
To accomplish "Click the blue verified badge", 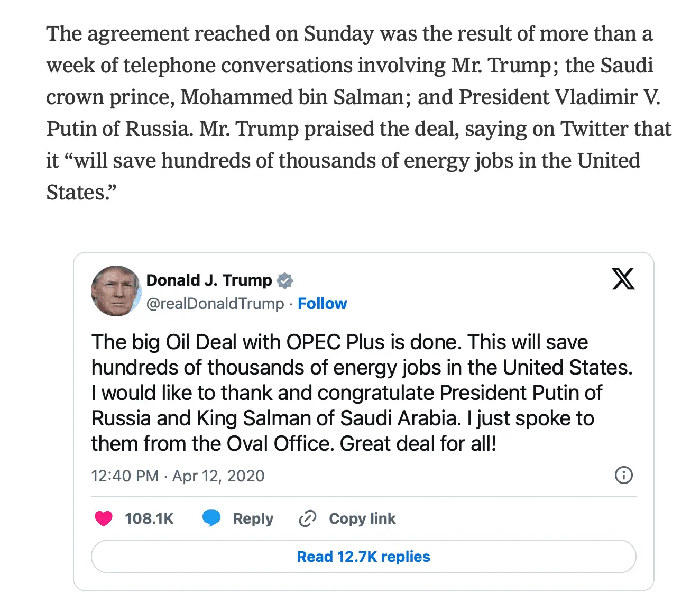I will [x=285, y=280].
